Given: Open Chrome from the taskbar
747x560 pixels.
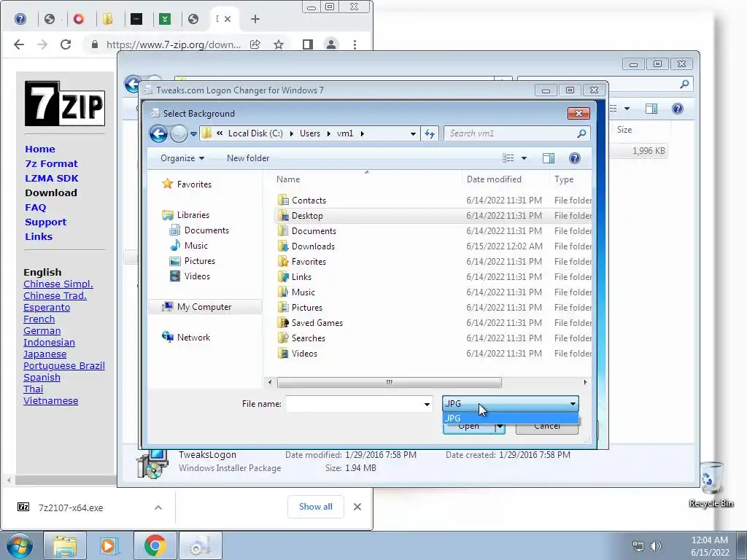Looking at the screenshot, I should point(155,545).
